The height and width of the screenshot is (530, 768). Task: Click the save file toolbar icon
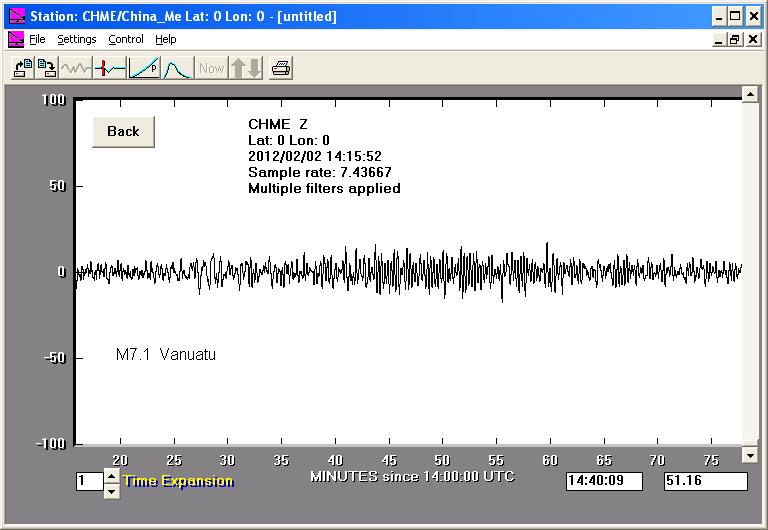pos(46,68)
